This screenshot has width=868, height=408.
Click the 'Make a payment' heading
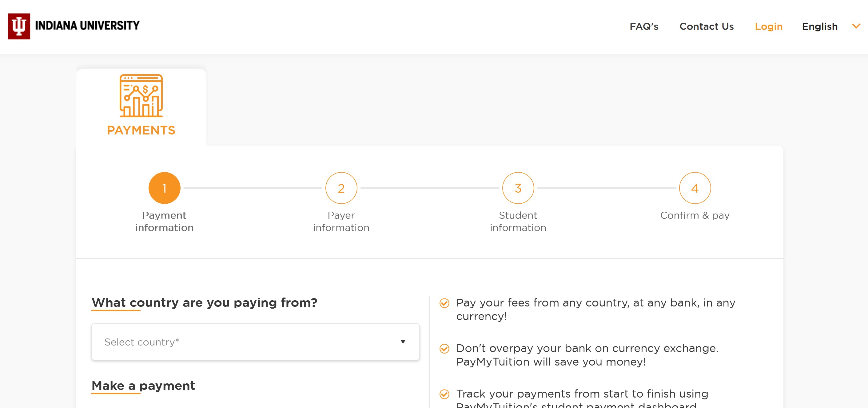143,386
